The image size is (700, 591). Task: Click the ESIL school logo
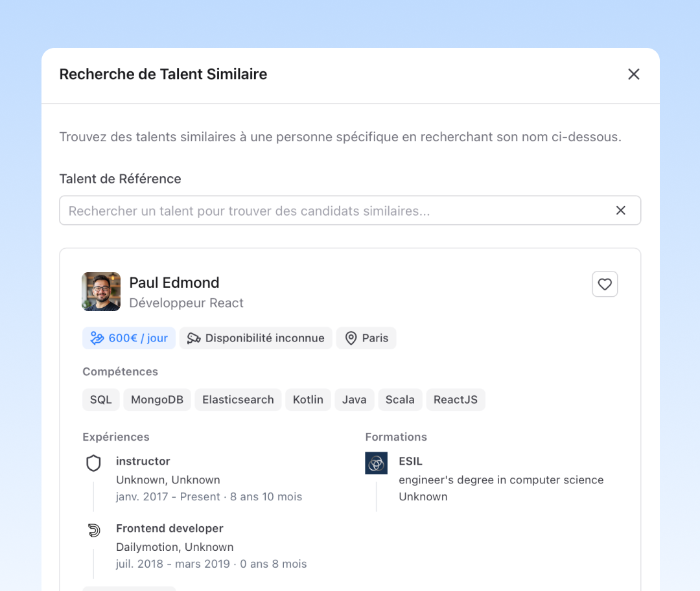(x=376, y=463)
